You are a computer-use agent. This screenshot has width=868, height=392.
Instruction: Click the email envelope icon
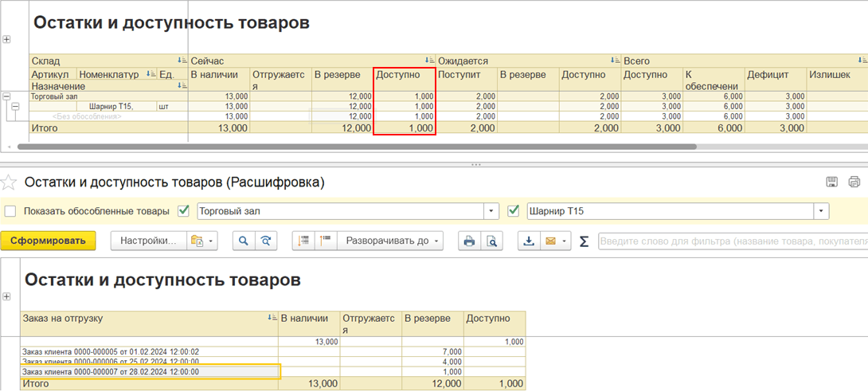pyautogui.click(x=550, y=241)
